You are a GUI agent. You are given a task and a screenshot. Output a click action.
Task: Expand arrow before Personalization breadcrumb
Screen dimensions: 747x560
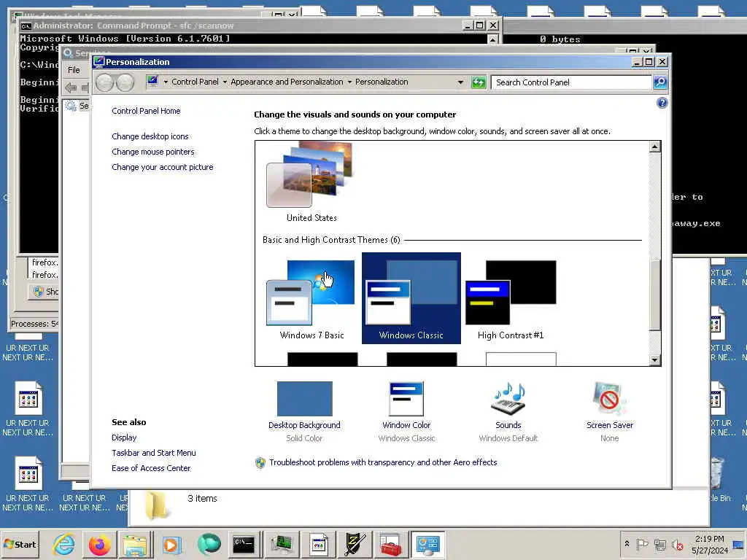(349, 82)
